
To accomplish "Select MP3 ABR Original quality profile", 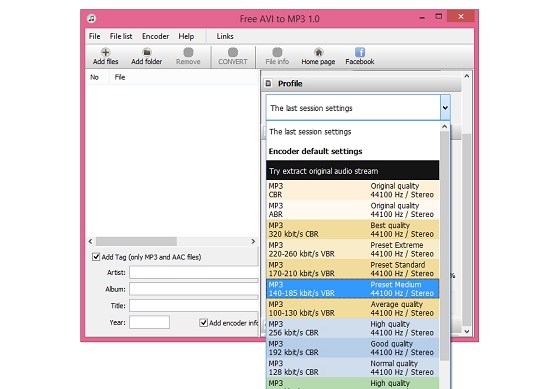I will (x=353, y=210).
